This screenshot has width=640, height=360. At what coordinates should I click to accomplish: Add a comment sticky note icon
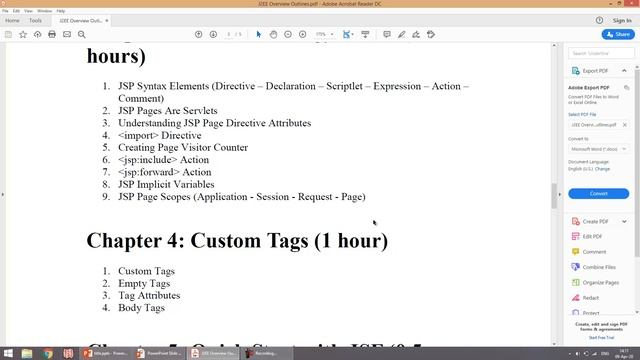[387, 35]
